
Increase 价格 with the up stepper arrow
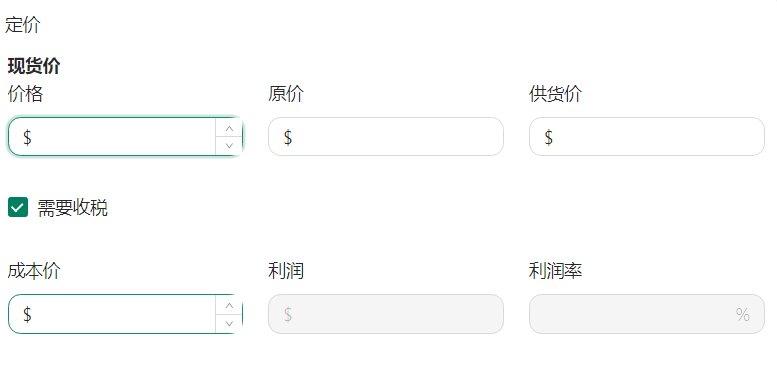pyautogui.click(x=229, y=128)
